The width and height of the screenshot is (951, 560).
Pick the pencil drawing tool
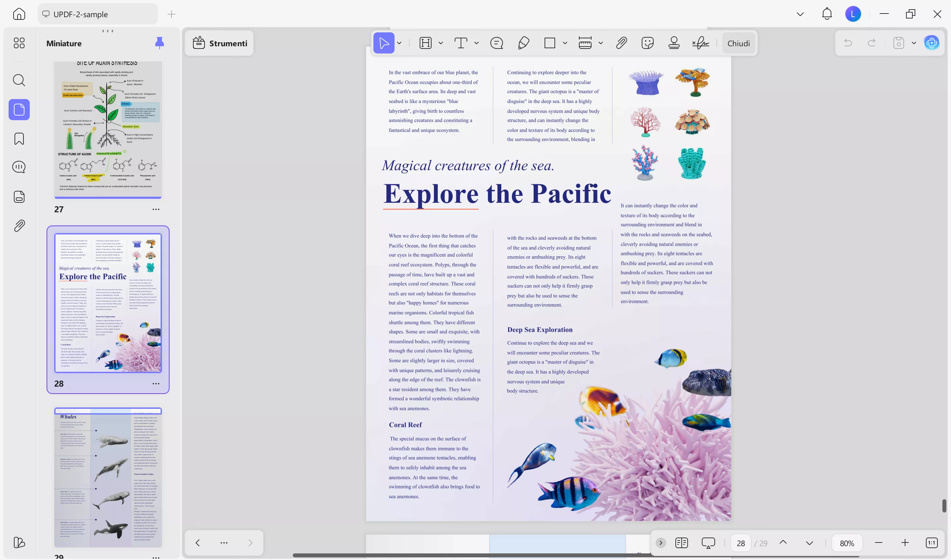[x=523, y=43]
